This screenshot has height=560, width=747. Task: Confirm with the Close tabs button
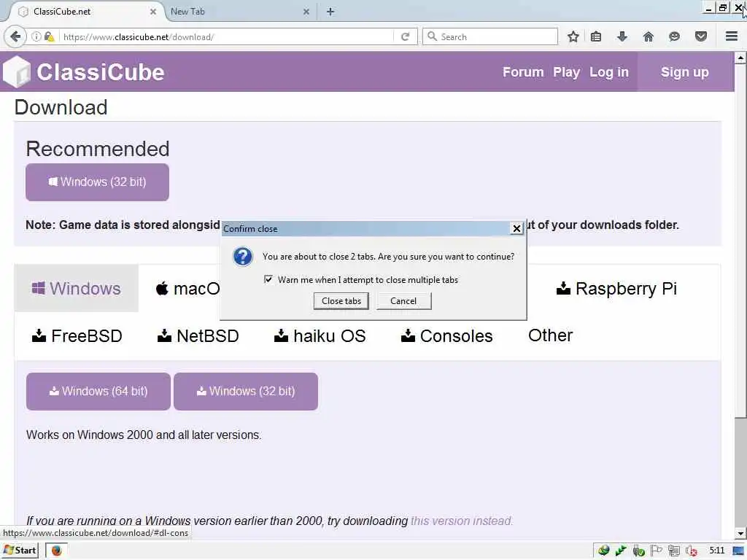click(341, 301)
